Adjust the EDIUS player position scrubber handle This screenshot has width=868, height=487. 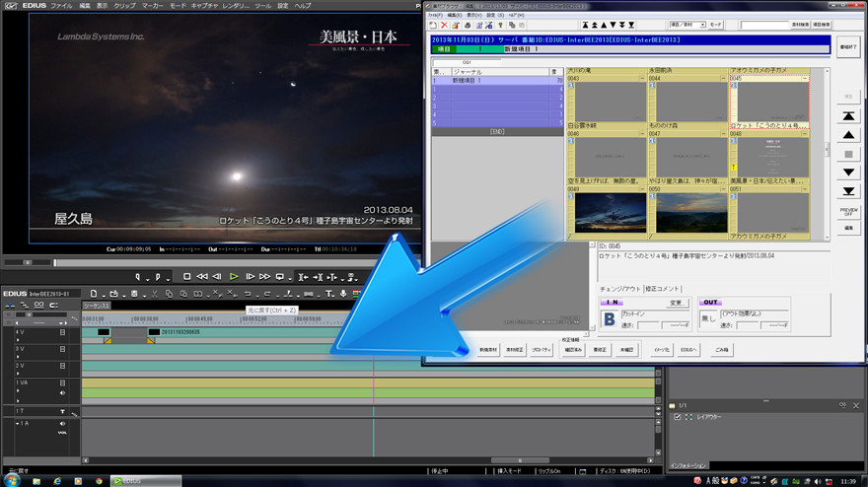[x=55, y=262]
